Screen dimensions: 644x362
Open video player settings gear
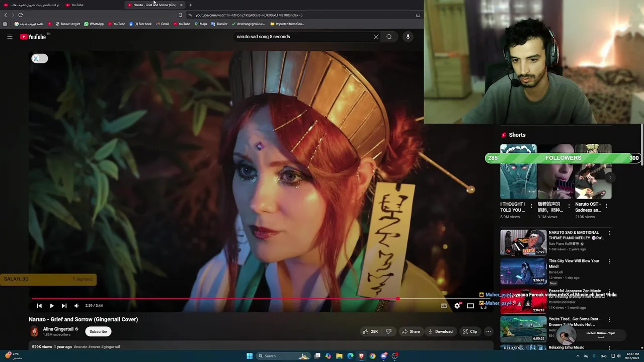pyautogui.click(x=457, y=306)
